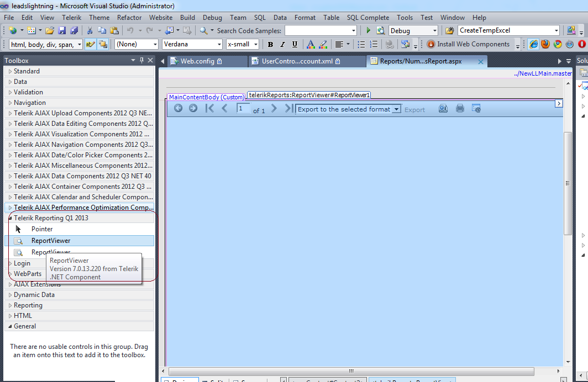
Task: Click the Paste clipboard icon
Action: pos(114,31)
